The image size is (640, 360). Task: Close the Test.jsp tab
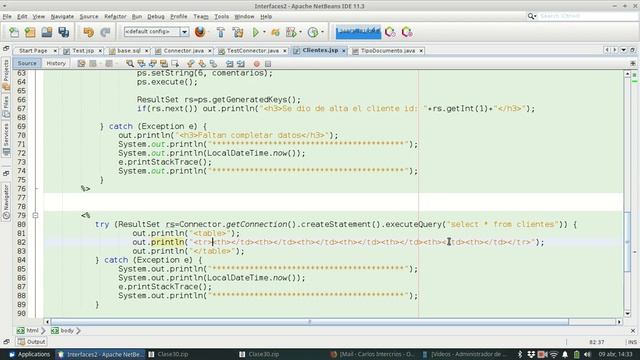coord(100,51)
